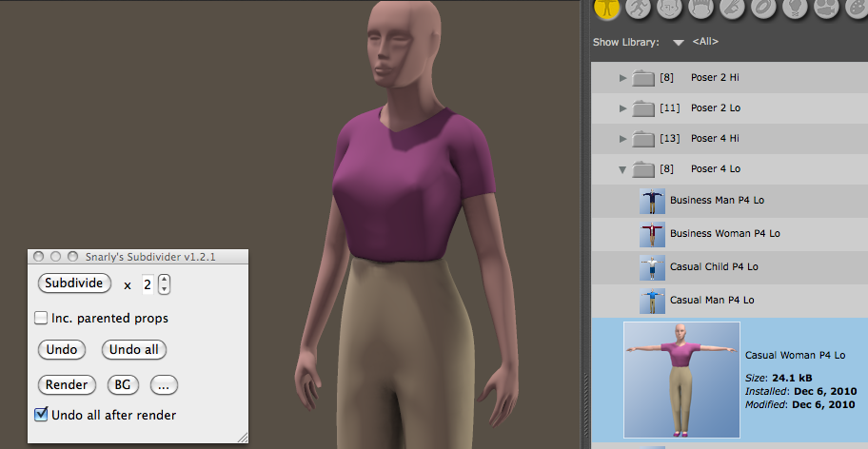The width and height of the screenshot is (868, 449).
Task: Click the Poser 4 Hi folder icon
Action: [643, 138]
